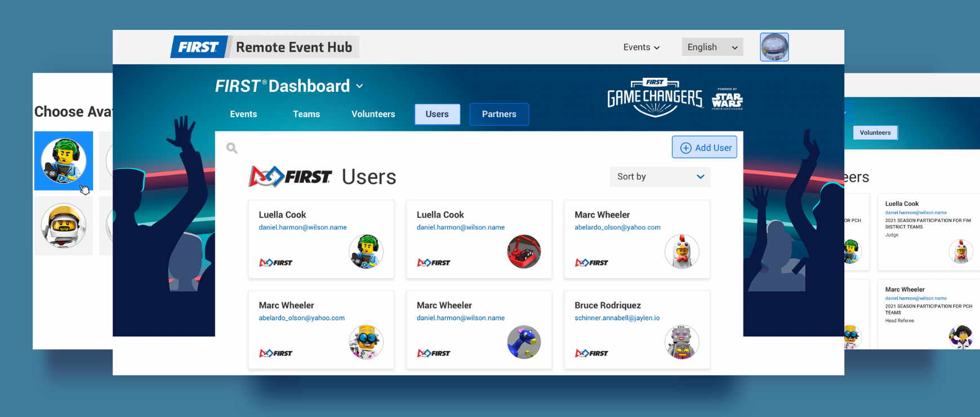Click the chicken suit avatar on Marc Wheeler card
Viewport: 980px width, 417px height.
point(681,251)
